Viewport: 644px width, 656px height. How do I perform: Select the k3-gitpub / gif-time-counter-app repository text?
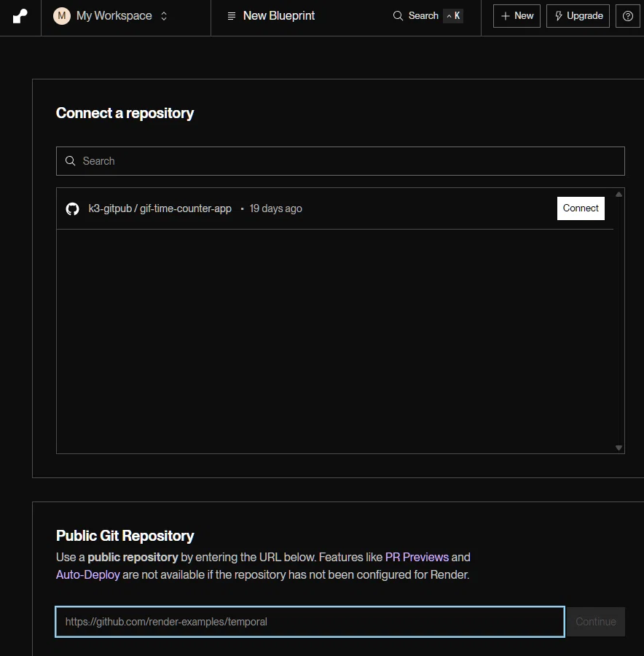tap(160, 208)
